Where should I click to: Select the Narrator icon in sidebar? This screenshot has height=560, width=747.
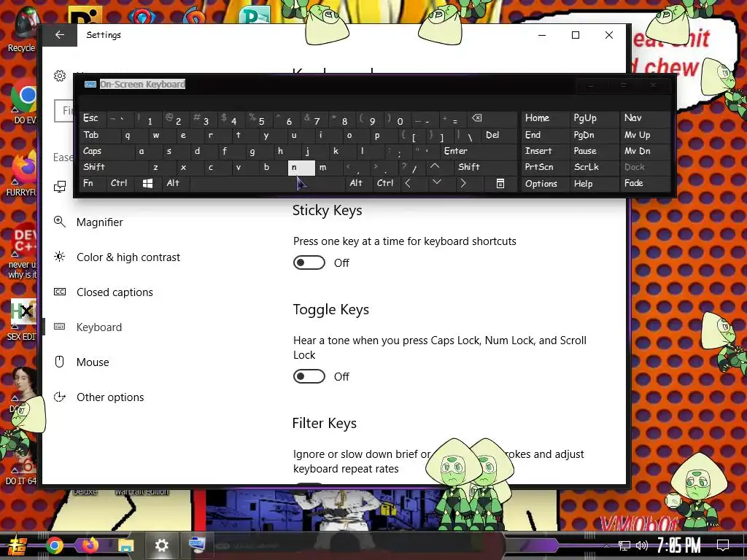(x=60, y=187)
